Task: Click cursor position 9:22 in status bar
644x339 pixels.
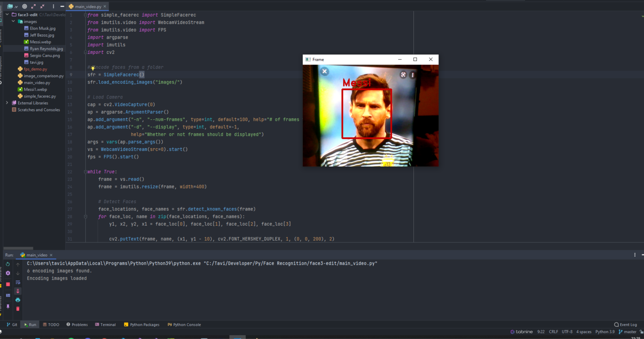Action: [541, 332]
